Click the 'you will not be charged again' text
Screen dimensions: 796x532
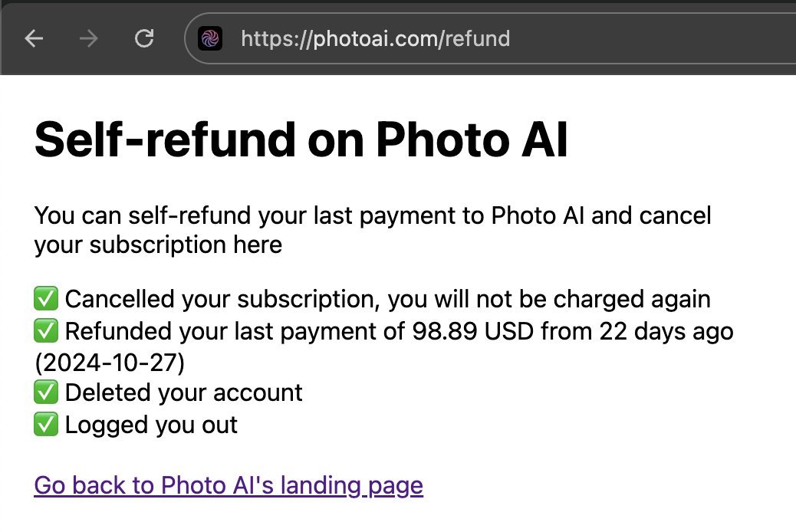pos(549,299)
